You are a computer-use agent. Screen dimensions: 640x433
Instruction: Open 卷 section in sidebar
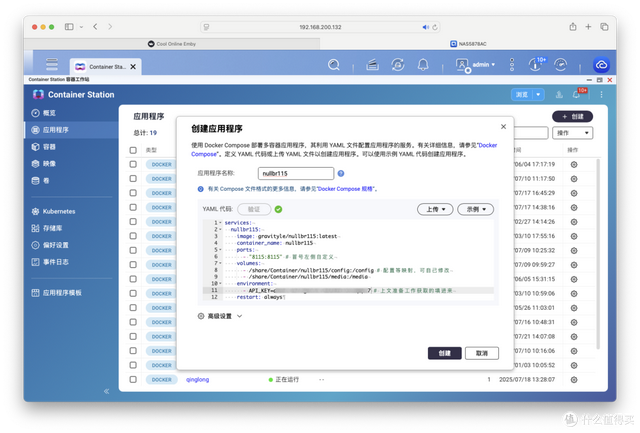pos(40,180)
